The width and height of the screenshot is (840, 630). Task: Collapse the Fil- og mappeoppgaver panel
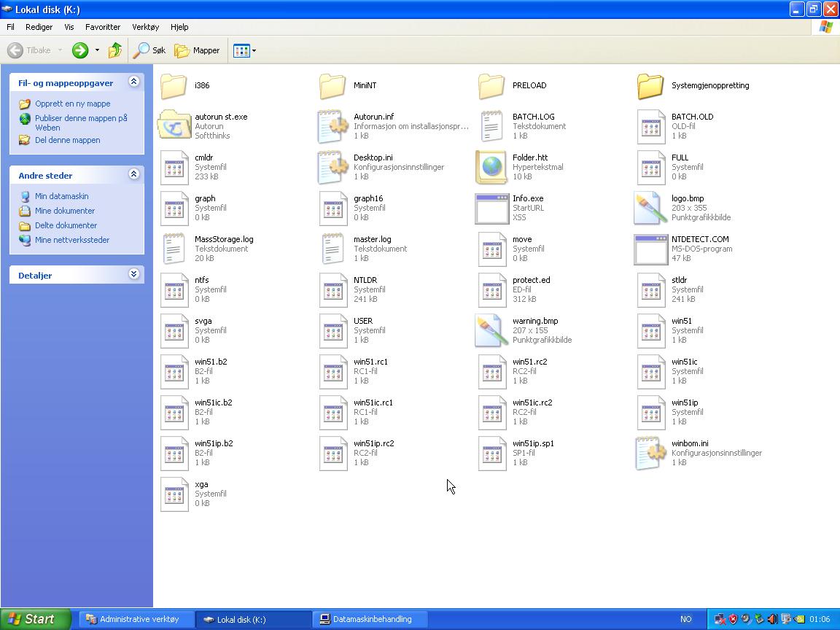point(134,82)
